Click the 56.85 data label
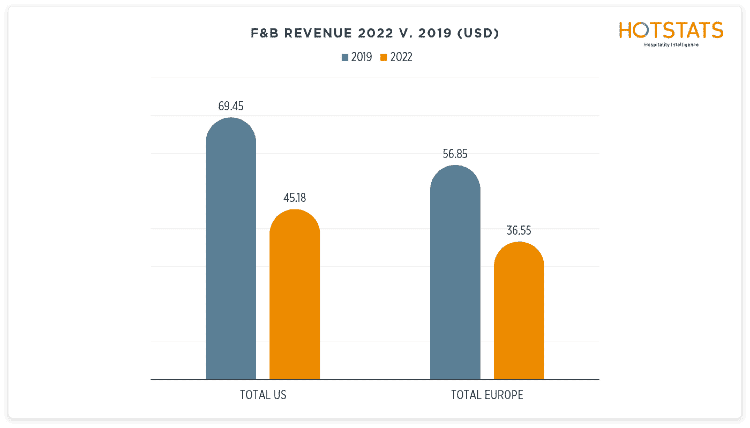The height and width of the screenshot is (428, 750). point(455,153)
